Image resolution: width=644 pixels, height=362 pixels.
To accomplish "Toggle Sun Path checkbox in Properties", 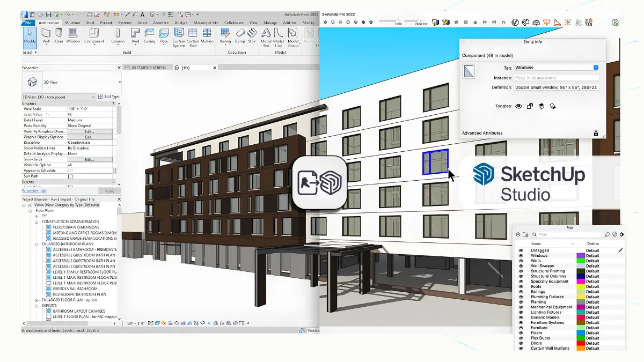I will click(70, 176).
